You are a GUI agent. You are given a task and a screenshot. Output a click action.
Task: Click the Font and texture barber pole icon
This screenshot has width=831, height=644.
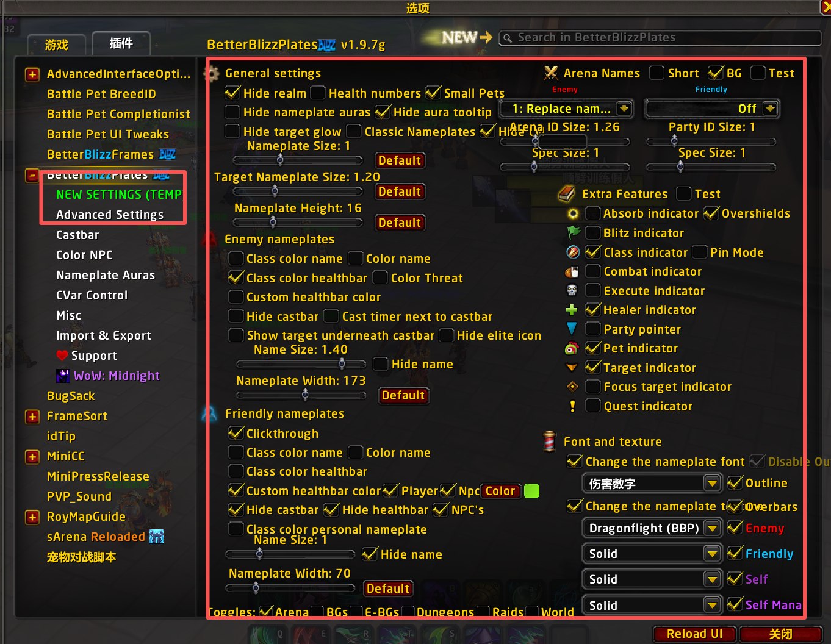[x=549, y=440]
